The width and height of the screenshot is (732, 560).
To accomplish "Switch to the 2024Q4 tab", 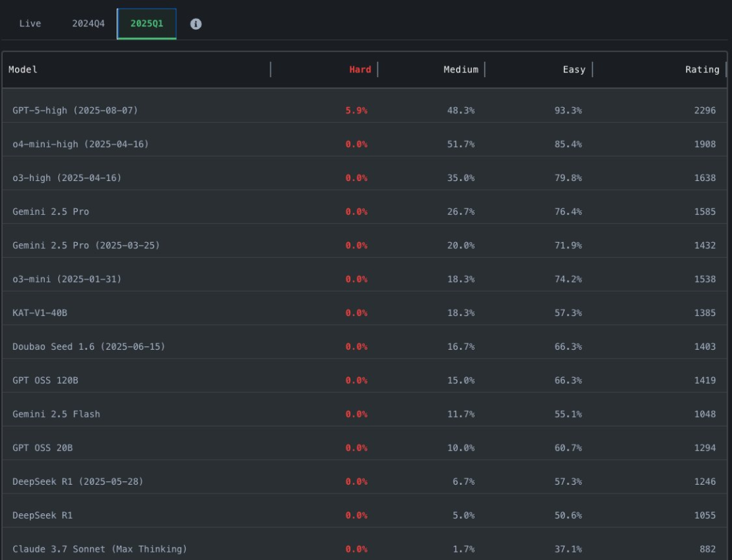I will pos(88,23).
